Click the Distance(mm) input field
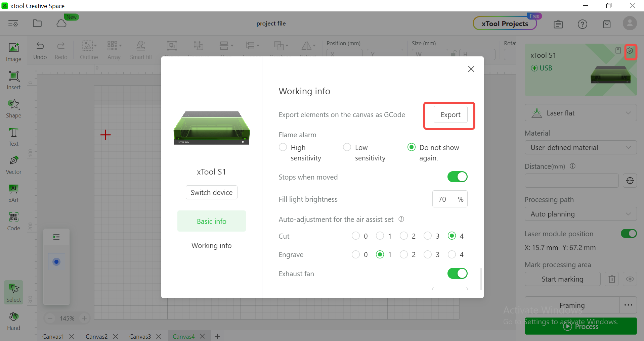Viewport: 644px width, 341px height. click(x=571, y=181)
